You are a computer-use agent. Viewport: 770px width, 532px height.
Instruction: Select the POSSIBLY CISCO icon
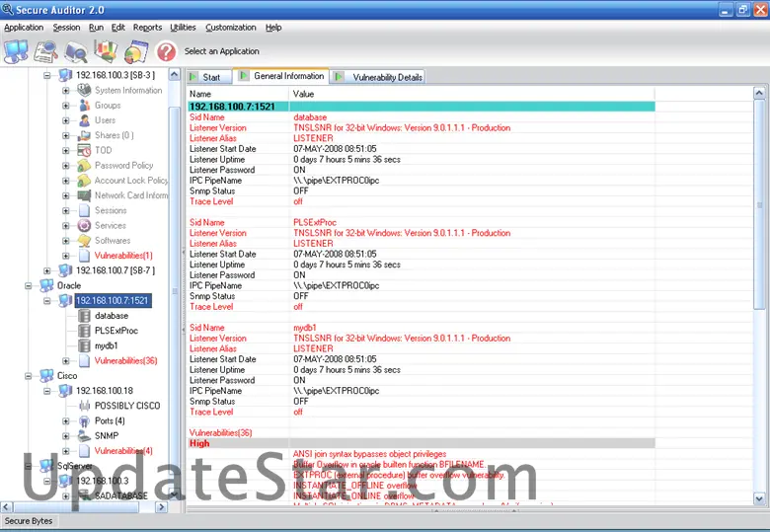85,406
